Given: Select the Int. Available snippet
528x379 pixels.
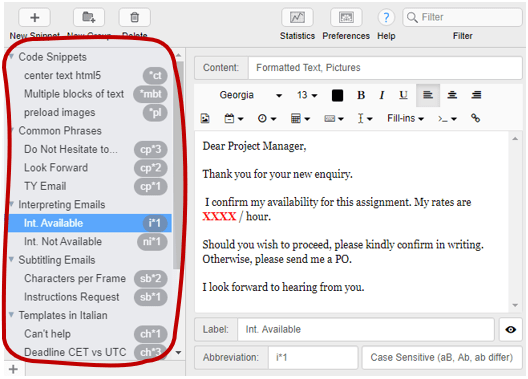Looking at the screenshot, I should tap(89, 223).
